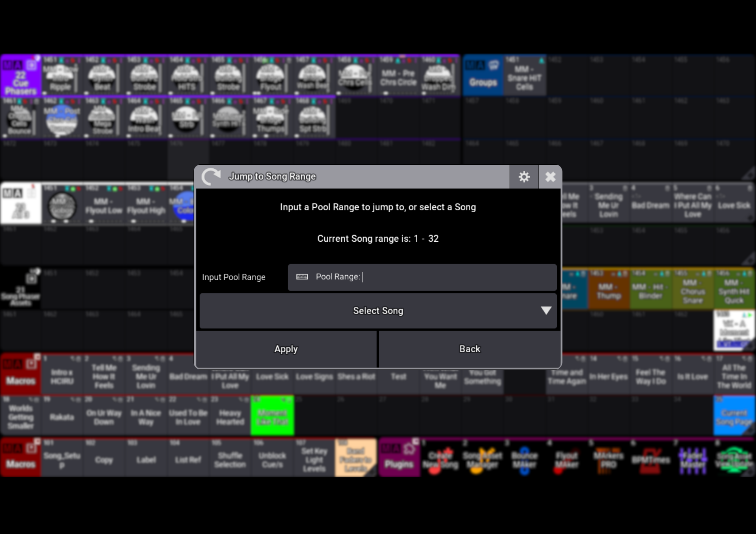This screenshot has height=534, width=756.
Task: Run the In Her Eyes macro
Action: tap(609, 375)
